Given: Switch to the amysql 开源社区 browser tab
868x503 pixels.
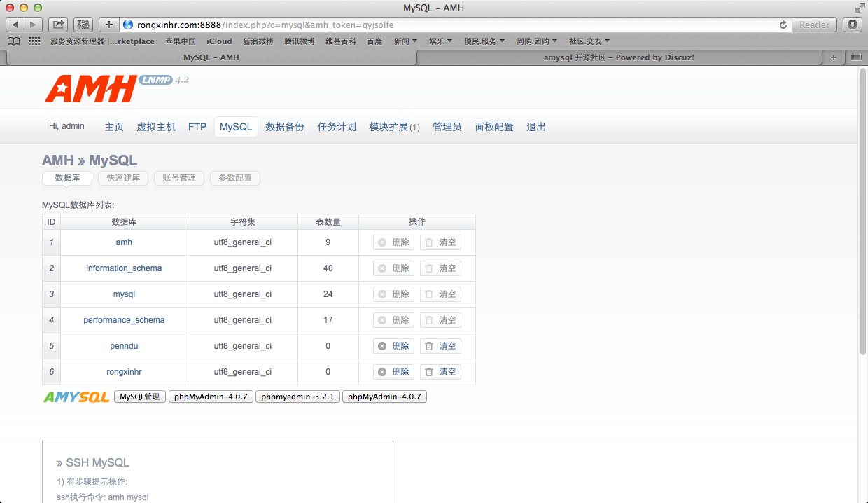Looking at the screenshot, I should (x=619, y=57).
